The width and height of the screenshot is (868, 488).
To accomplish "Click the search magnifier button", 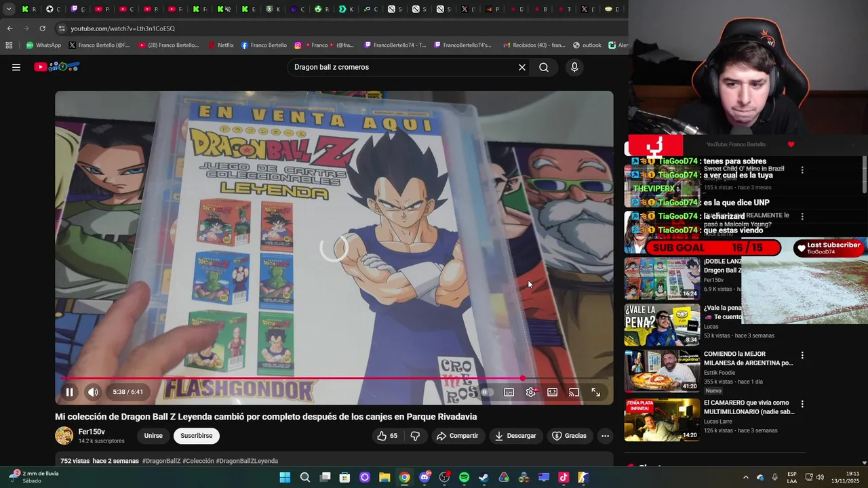I will 544,67.
